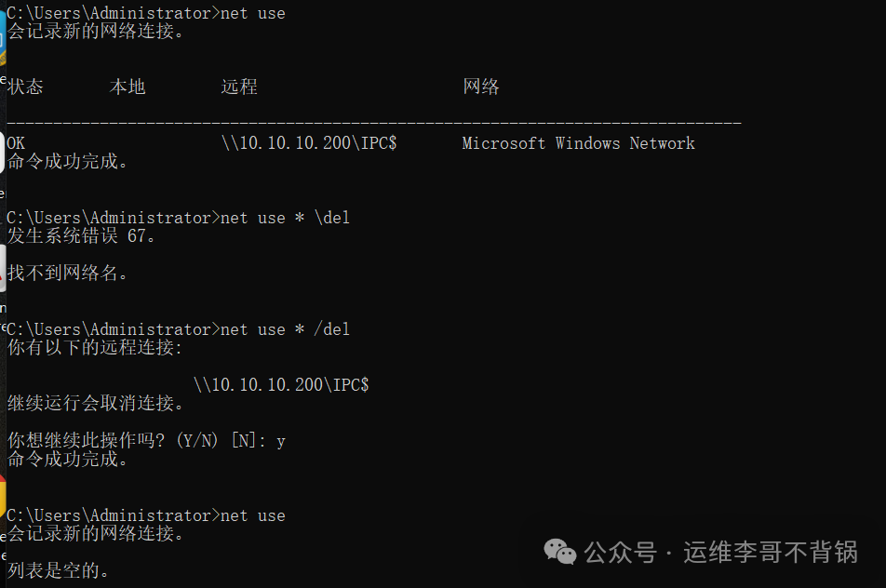This screenshot has width=886, height=588.
Task: Click the Y/N confirmation prompt line
Action: (146, 441)
